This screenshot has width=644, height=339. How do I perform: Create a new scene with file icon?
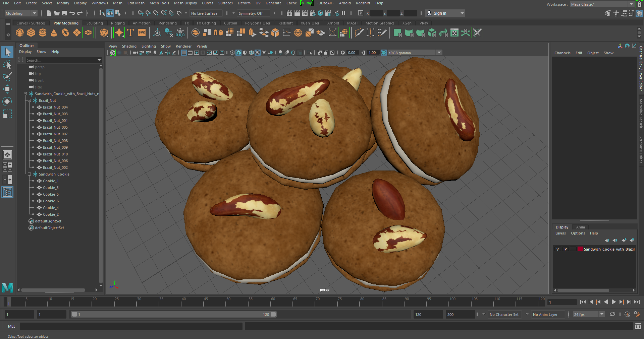[49, 13]
